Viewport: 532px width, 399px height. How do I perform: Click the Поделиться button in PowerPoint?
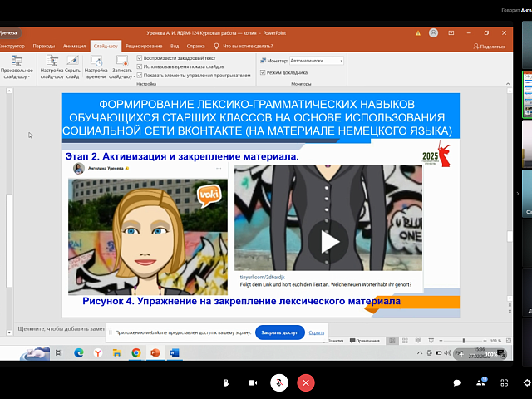(490, 47)
